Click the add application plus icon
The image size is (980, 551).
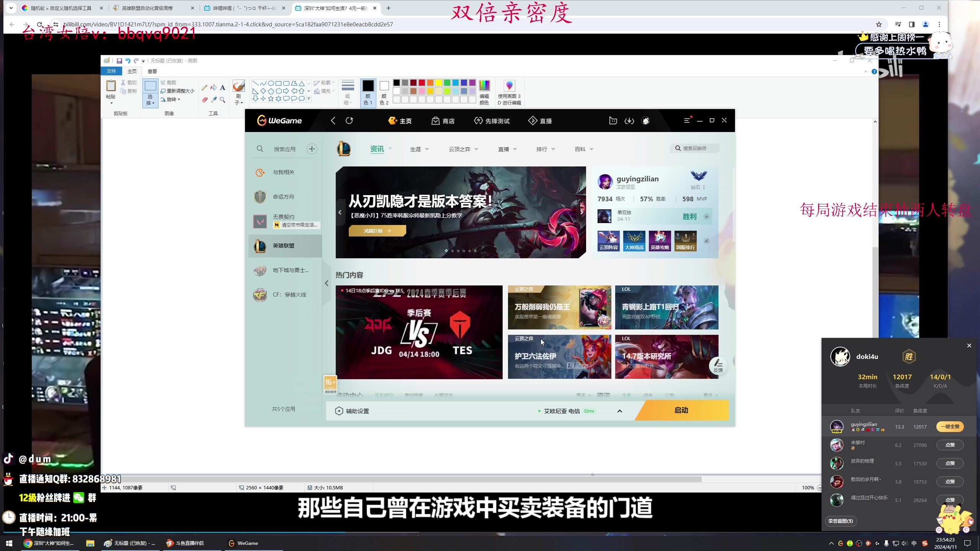pos(312,149)
